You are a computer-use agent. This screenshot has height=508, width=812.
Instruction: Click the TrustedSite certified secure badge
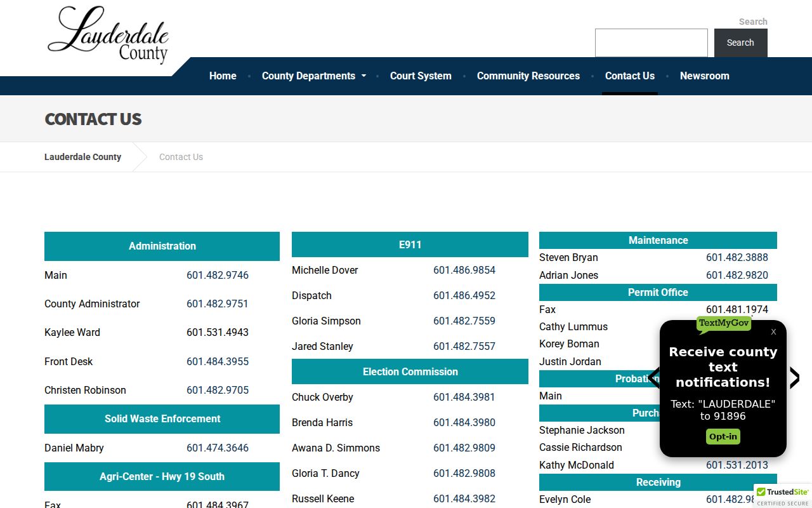pyautogui.click(x=783, y=497)
